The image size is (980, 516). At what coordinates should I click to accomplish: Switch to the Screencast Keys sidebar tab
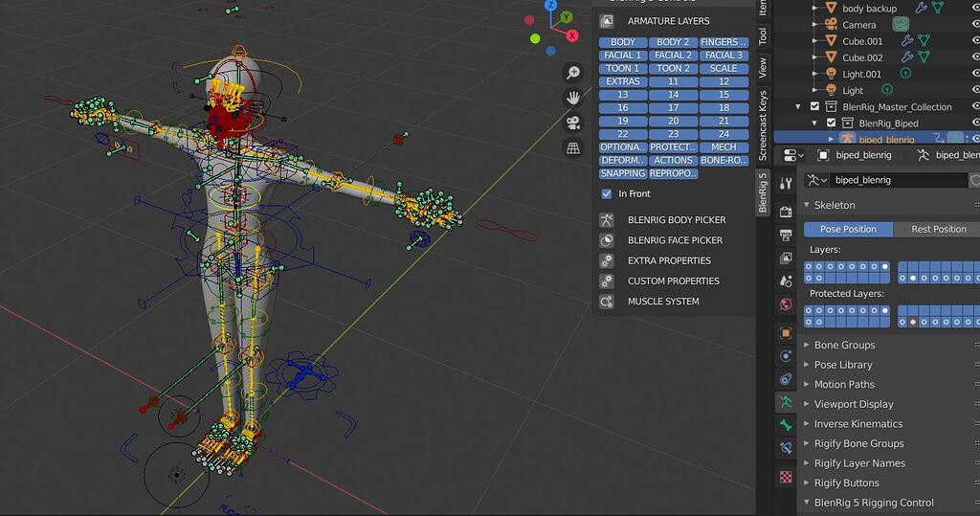click(x=763, y=125)
